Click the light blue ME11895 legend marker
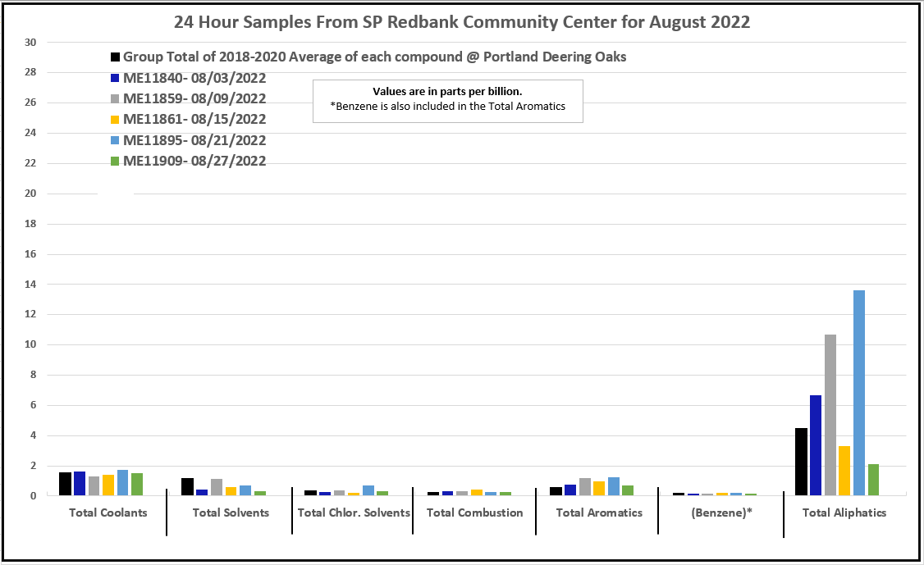 click(116, 141)
